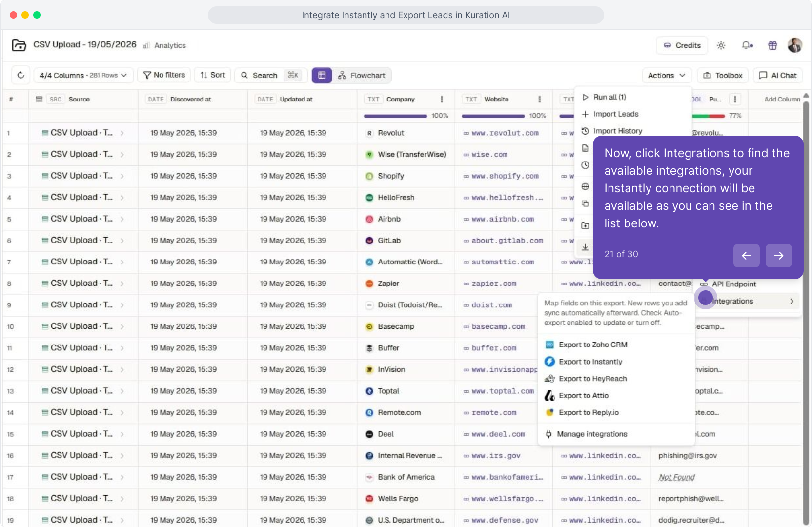Choose Export to Zoho CRM
This screenshot has height=527, width=812.
(x=616, y=345)
